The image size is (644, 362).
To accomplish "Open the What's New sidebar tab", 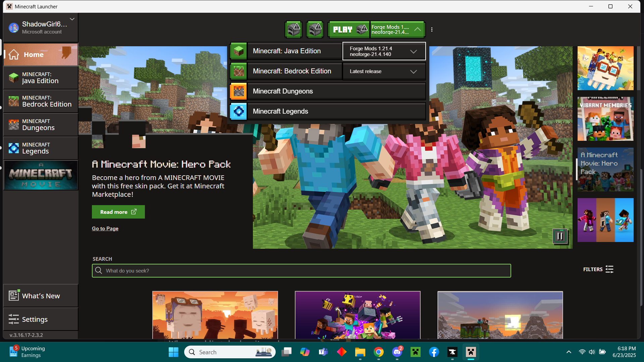I will click(41, 296).
